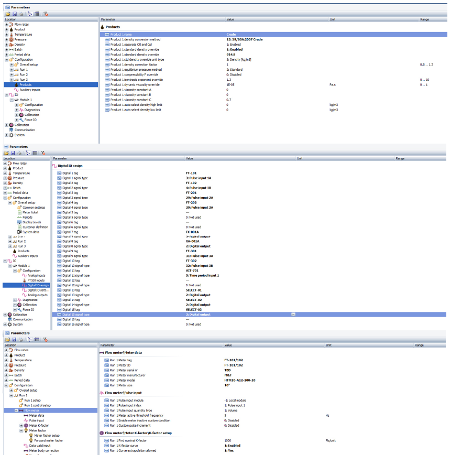Click the Display Levels monitor icon
Screen dimensions: 451x476
pyautogui.click(x=19, y=222)
